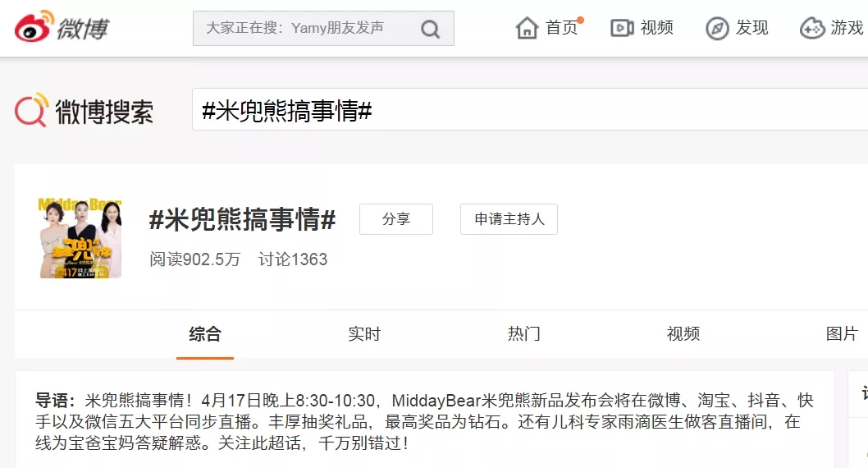Click the #米兜熊搞事情# main search field

pyautogui.click(x=525, y=110)
